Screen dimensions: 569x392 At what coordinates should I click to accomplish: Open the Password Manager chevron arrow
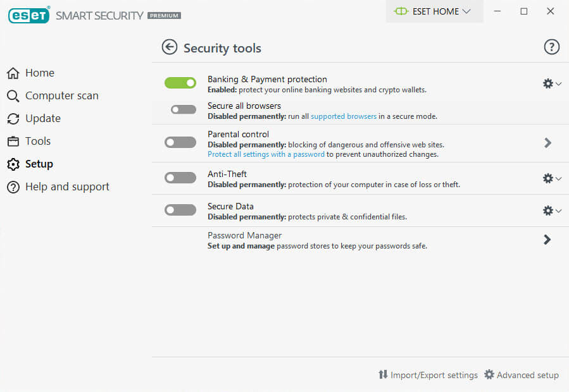click(547, 240)
